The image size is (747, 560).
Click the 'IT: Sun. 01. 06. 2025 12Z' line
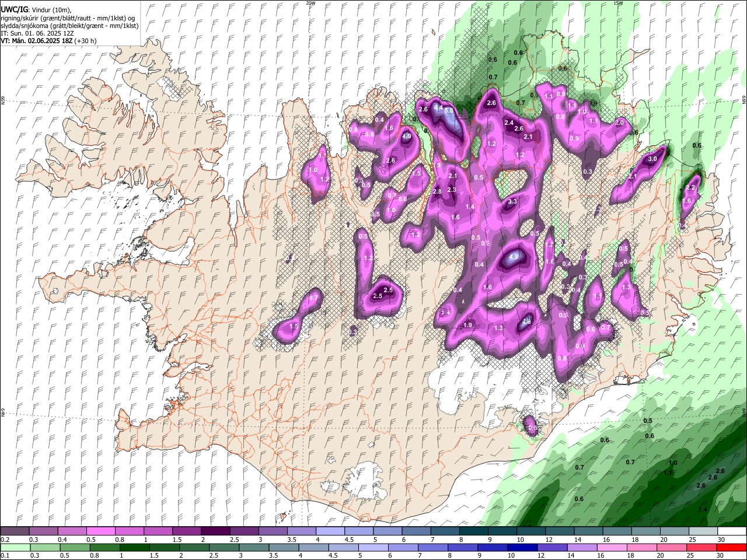[x=37, y=33]
